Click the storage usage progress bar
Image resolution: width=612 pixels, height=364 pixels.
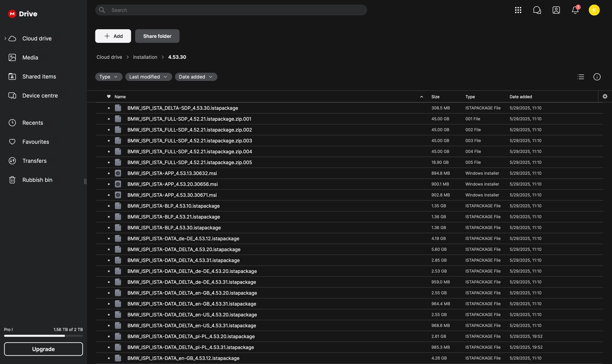[x=43, y=336]
